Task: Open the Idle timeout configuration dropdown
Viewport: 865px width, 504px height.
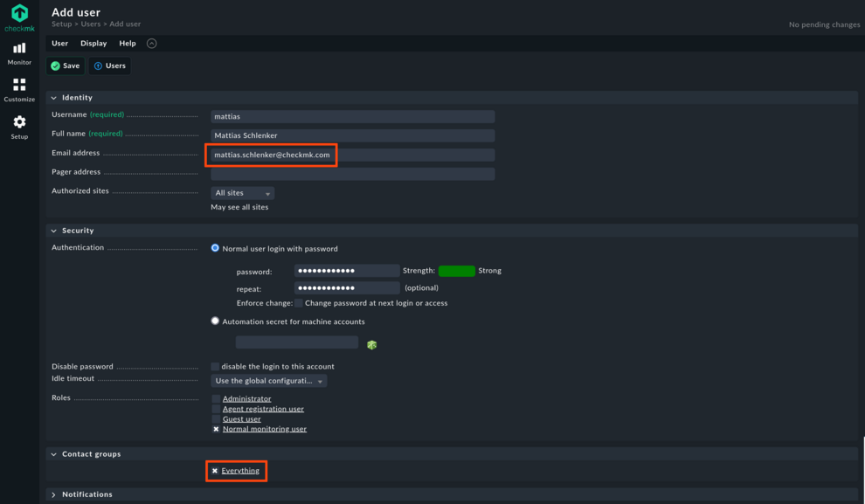Action: 268,380
